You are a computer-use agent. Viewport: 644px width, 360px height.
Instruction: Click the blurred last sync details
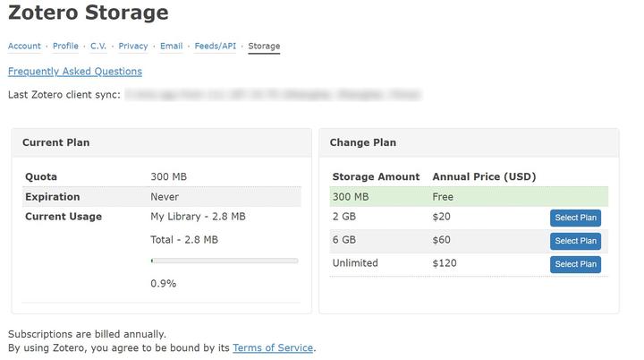pyautogui.click(x=273, y=94)
